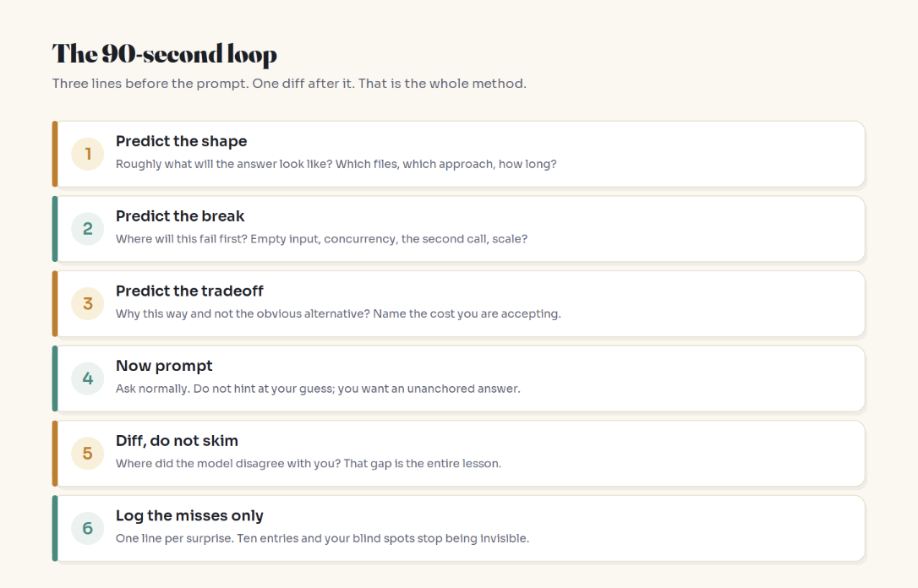Click the 'Why this way and not' description
The width and height of the screenshot is (918, 588).
pyautogui.click(x=338, y=314)
